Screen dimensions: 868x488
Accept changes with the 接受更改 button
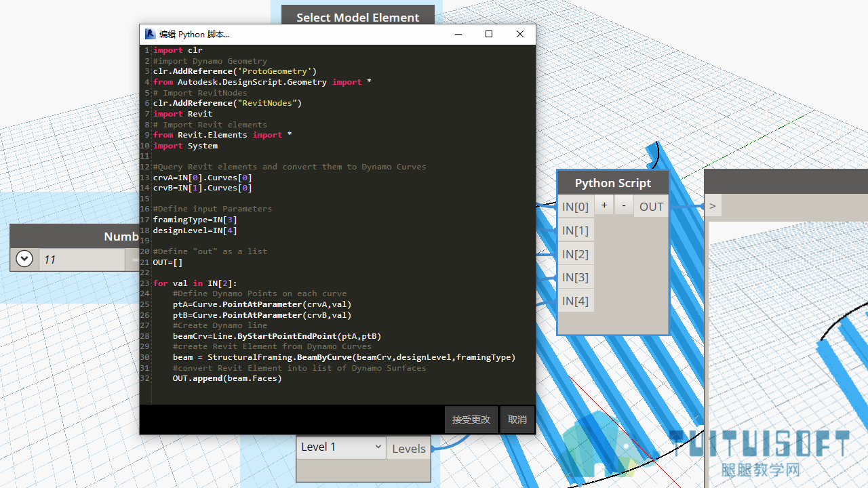471,420
